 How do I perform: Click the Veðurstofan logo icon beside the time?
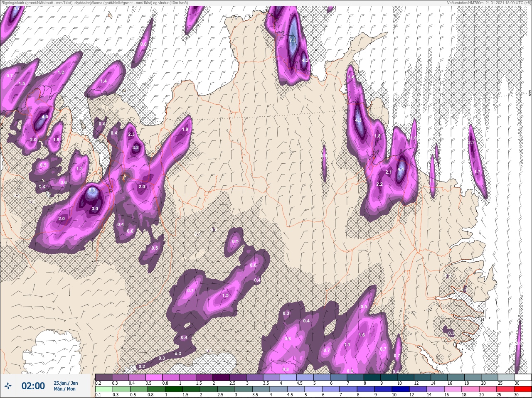(8, 386)
